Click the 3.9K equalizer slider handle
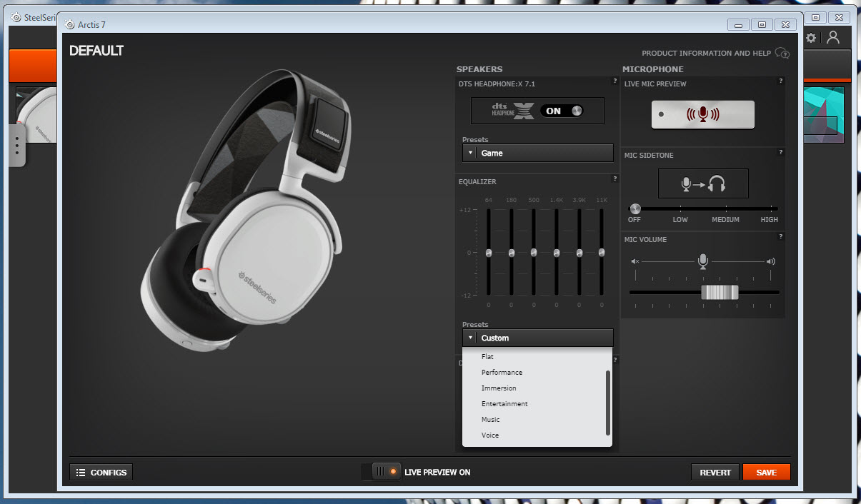Viewport: 861px width, 504px height. [579, 253]
